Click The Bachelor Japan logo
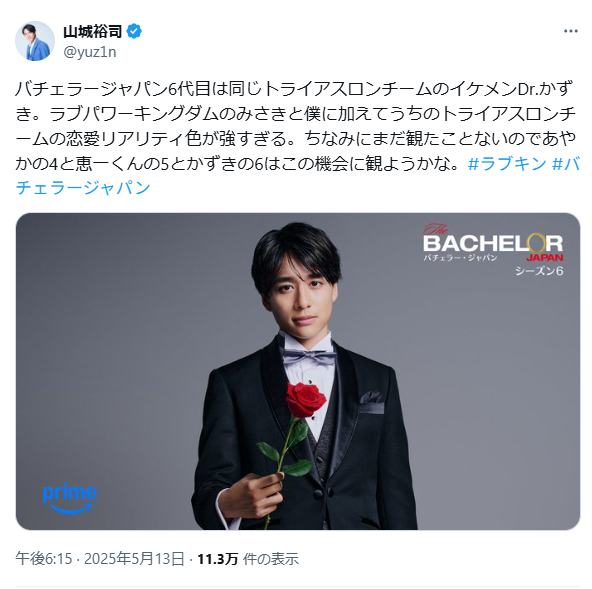The height and width of the screenshot is (589, 592). pos(493,244)
